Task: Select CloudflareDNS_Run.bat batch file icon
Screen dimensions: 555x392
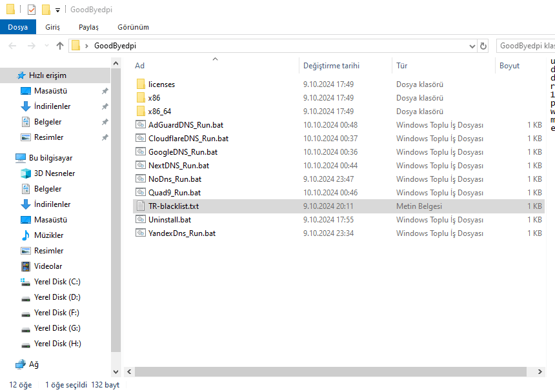Action: pyautogui.click(x=141, y=138)
